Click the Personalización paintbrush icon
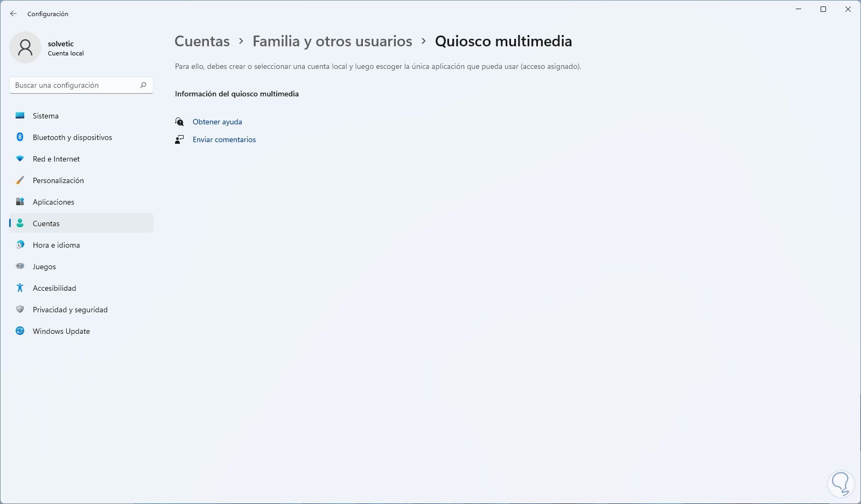This screenshot has height=504, width=861. pos(20,180)
